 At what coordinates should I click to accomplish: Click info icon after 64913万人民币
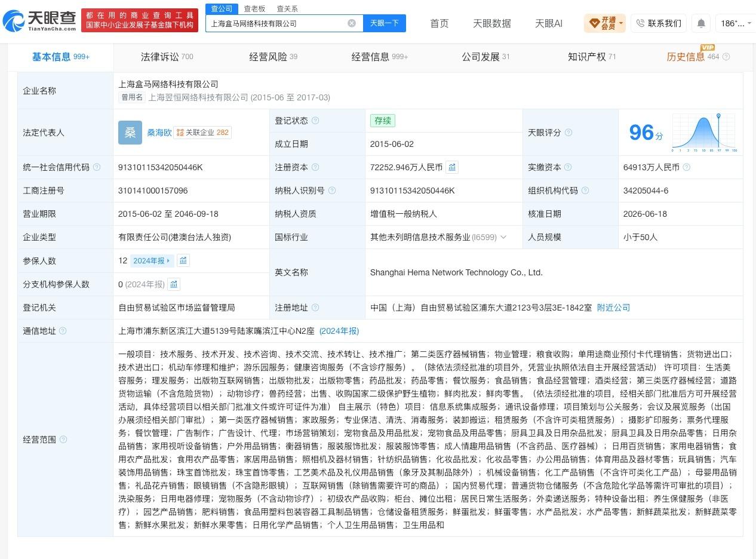[x=687, y=167]
